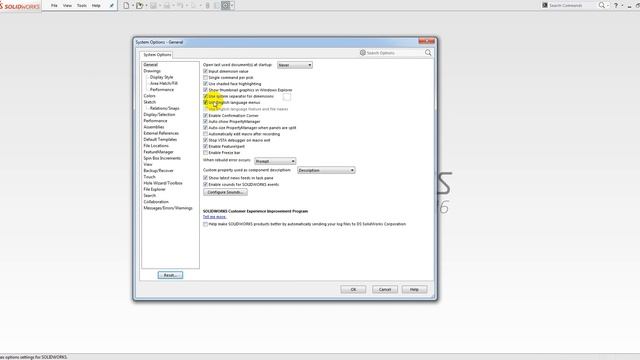
Task: Toggle Enable FeatureXpert checkbox
Action: coord(205,146)
